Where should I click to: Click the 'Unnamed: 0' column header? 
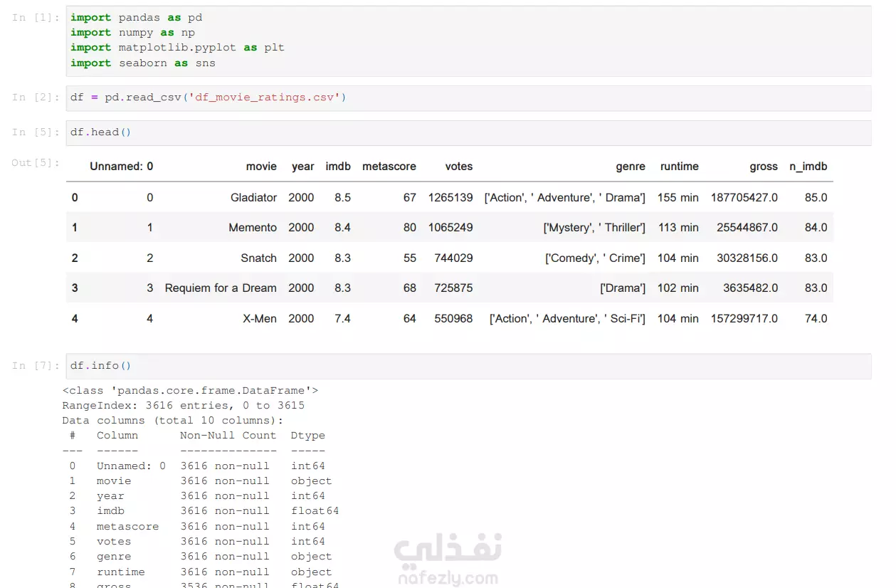click(122, 166)
